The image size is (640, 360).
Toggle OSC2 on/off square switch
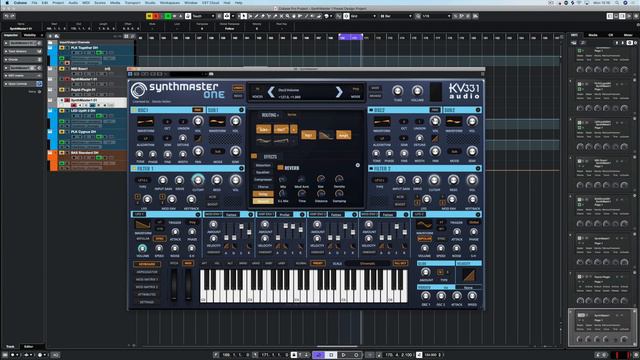(x=371, y=110)
